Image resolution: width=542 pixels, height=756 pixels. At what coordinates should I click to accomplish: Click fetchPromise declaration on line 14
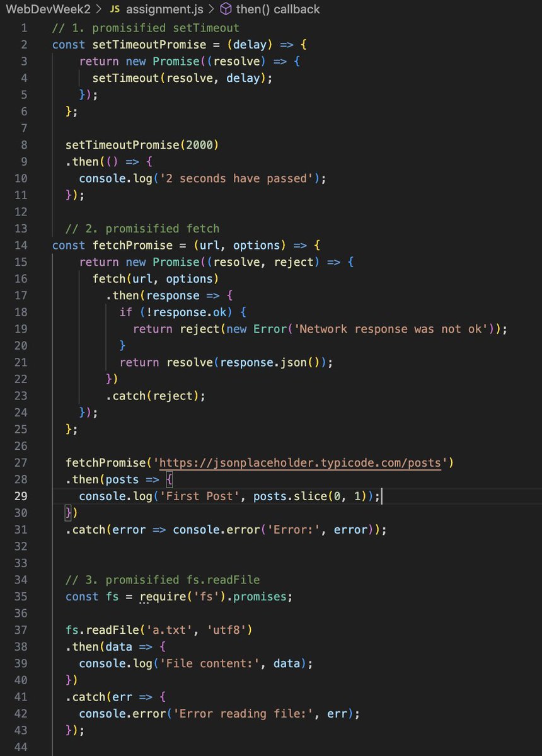click(x=132, y=245)
